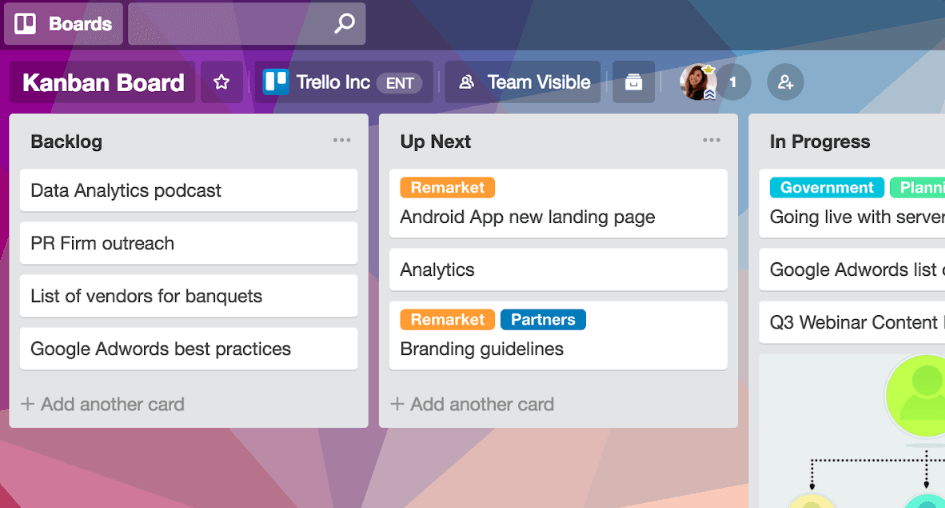Click the member count bubble showing 1
The height and width of the screenshot is (508, 945).
(x=733, y=82)
